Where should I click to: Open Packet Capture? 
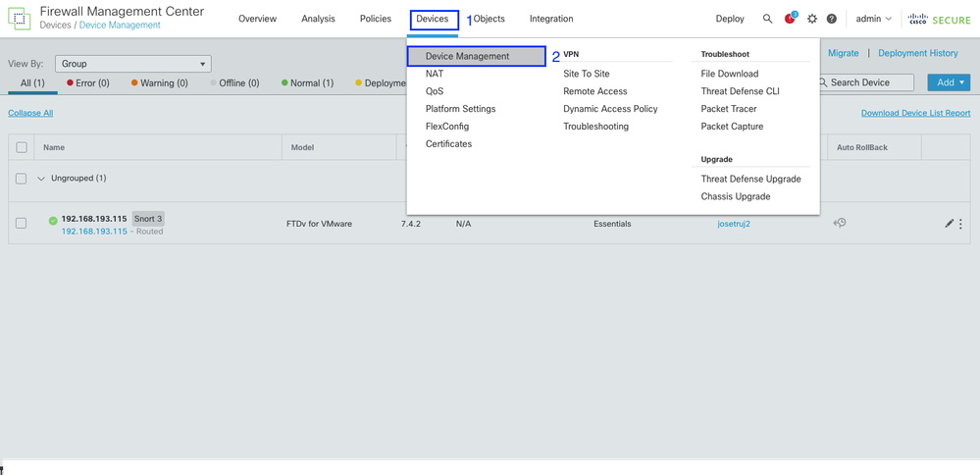[732, 127]
